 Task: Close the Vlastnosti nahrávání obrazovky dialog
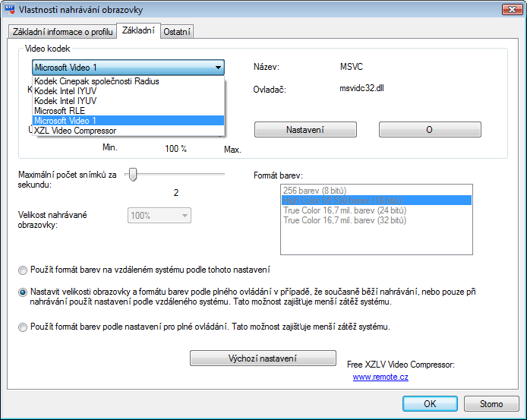pyautogui.click(x=512, y=9)
